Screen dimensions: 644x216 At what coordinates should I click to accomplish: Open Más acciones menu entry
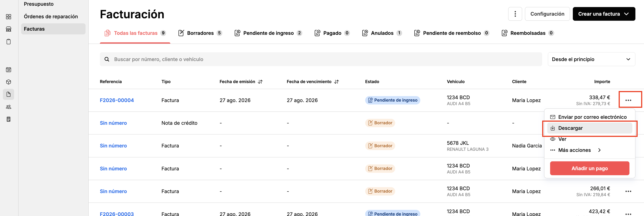(x=590, y=150)
